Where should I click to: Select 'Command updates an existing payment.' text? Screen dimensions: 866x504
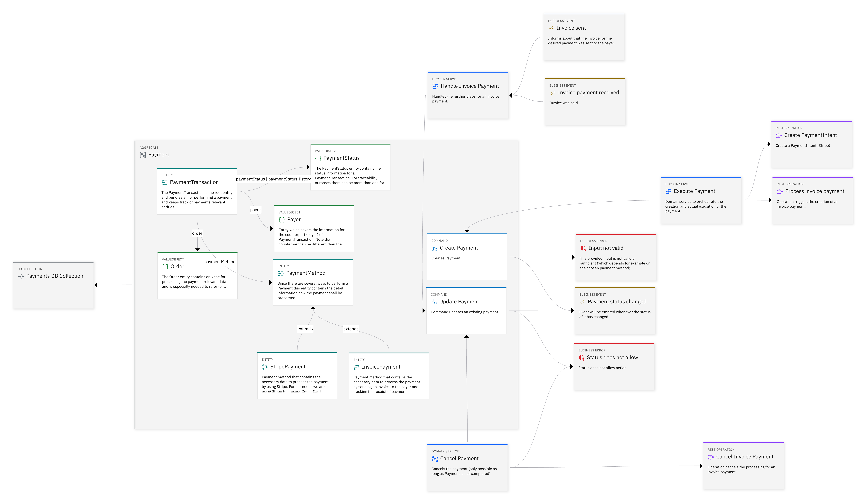point(465,312)
